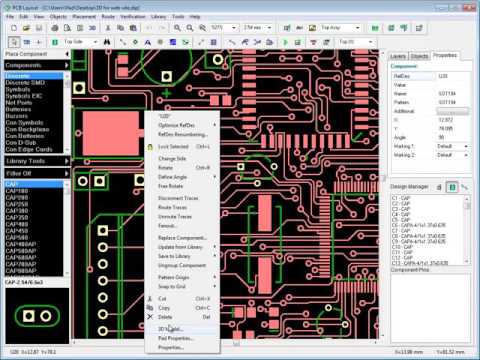Choose 3D Model from context menu

click(182, 329)
